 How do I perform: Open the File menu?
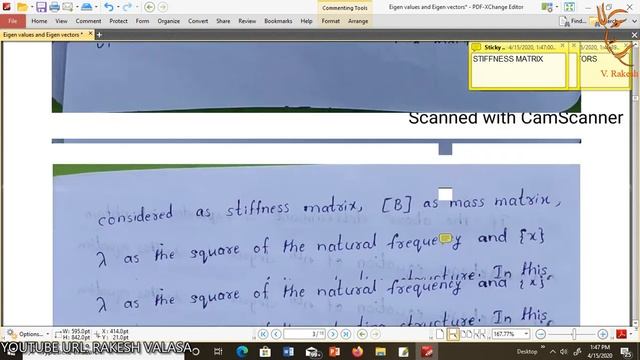click(13, 21)
